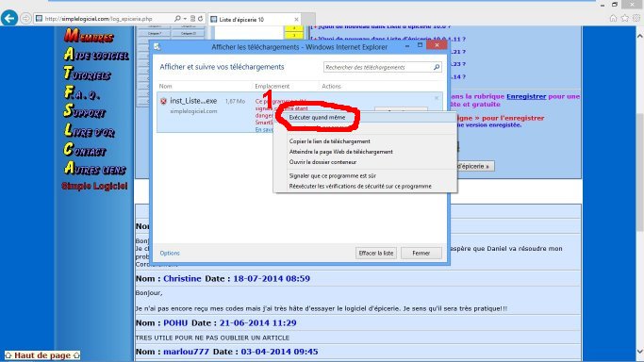Open the blank new tab button

click(x=309, y=19)
